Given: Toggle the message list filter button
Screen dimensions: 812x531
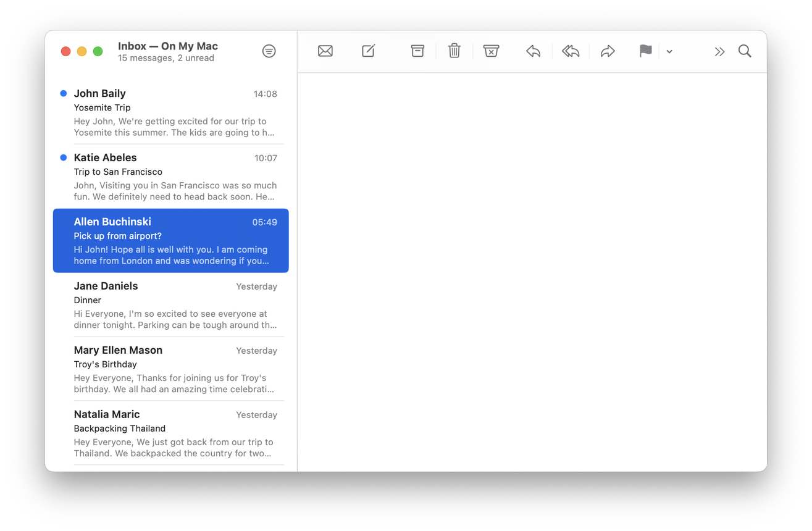Looking at the screenshot, I should click(269, 51).
